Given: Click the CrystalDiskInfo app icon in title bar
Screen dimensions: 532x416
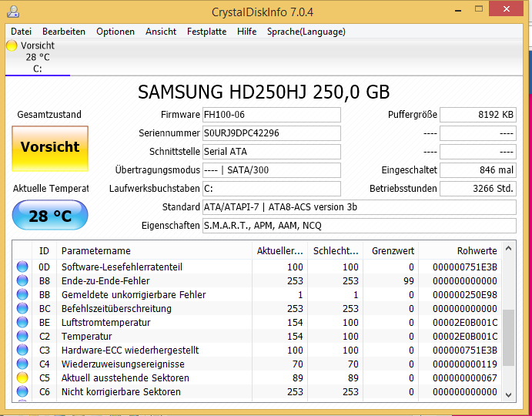Looking at the screenshot, I should (x=13, y=12).
